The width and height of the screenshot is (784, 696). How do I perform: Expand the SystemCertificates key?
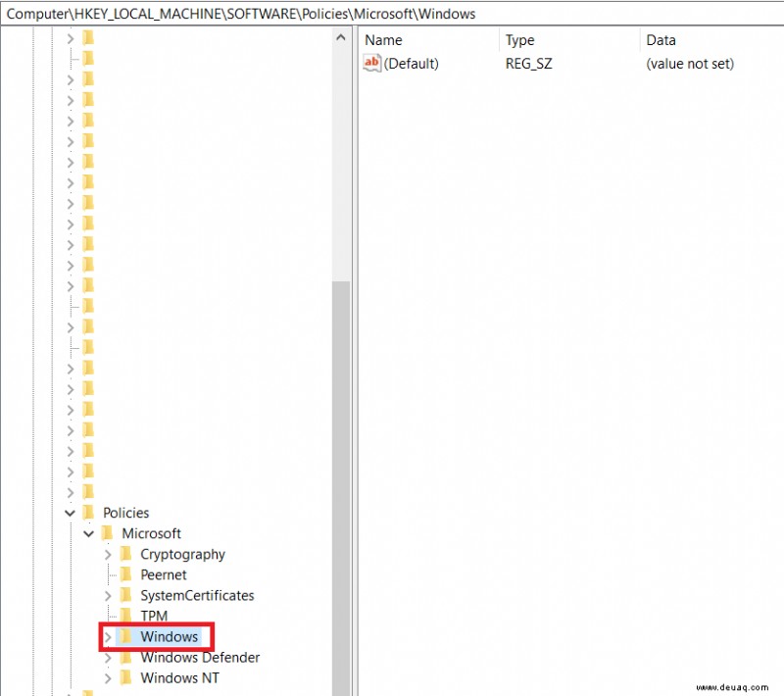click(x=108, y=596)
